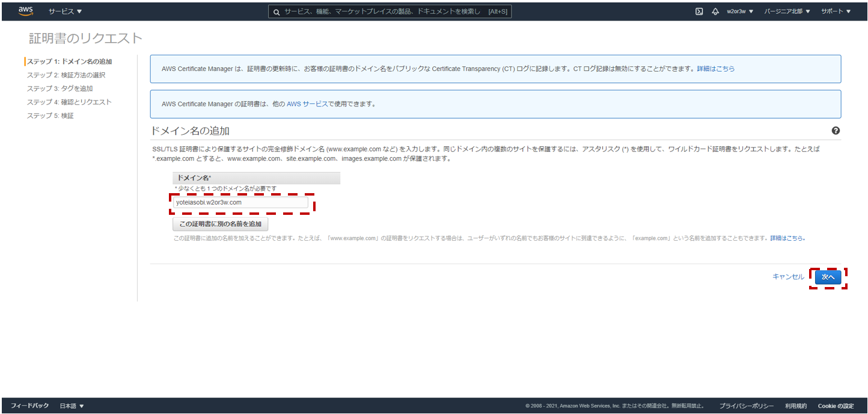Image resolution: width=868 pixels, height=414 pixels.
Task: Click the search magnifier icon
Action: pos(277,12)
